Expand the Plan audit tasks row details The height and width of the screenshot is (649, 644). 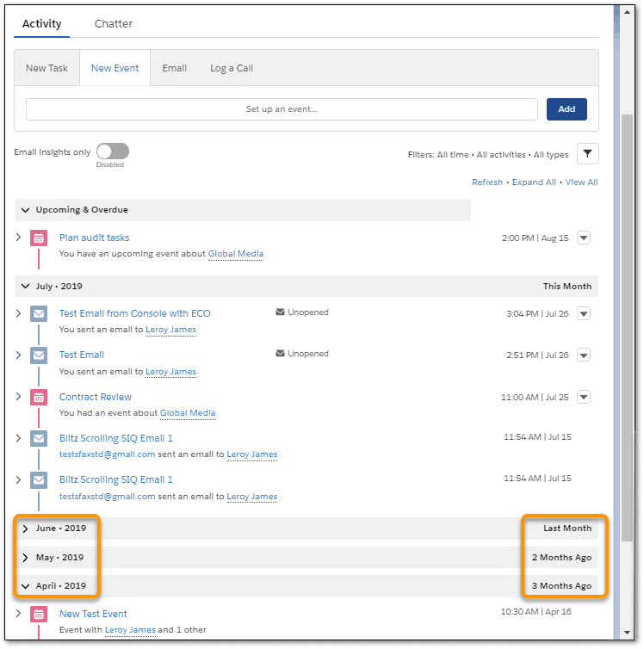click(18, 238)
